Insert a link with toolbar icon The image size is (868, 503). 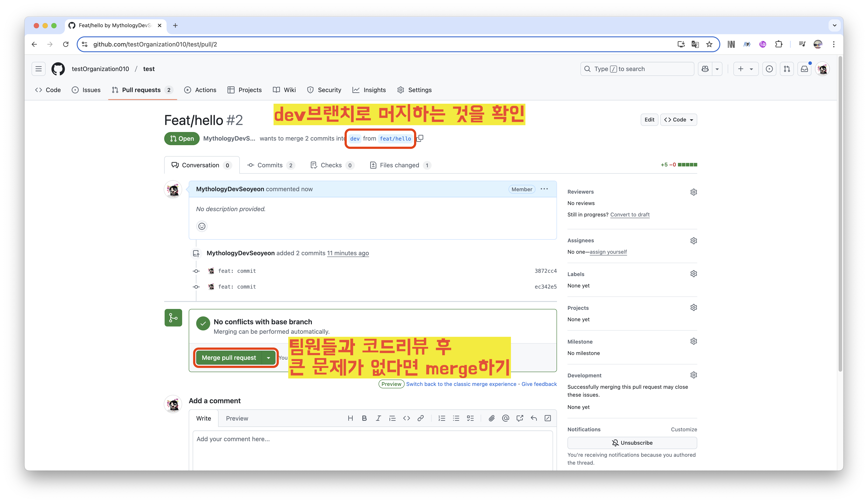[x=421, y=418]
